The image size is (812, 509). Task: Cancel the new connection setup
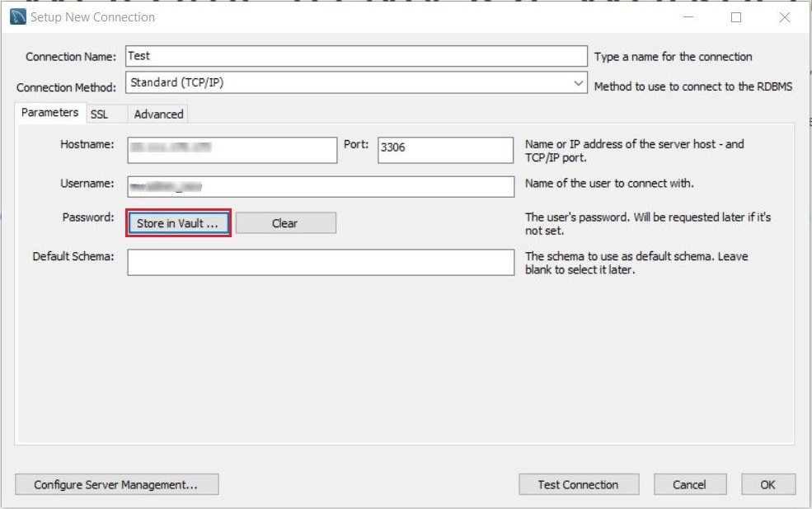click(x=690, y=484)
